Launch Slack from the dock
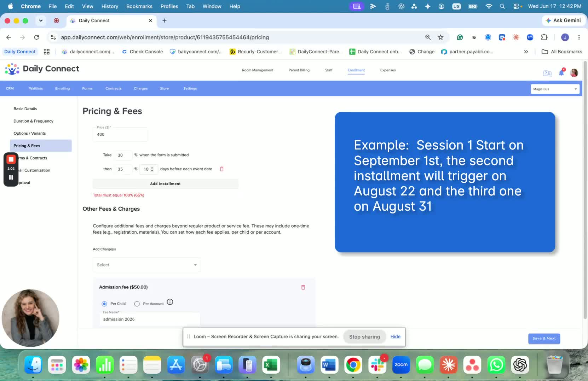 tap(377, 365)
